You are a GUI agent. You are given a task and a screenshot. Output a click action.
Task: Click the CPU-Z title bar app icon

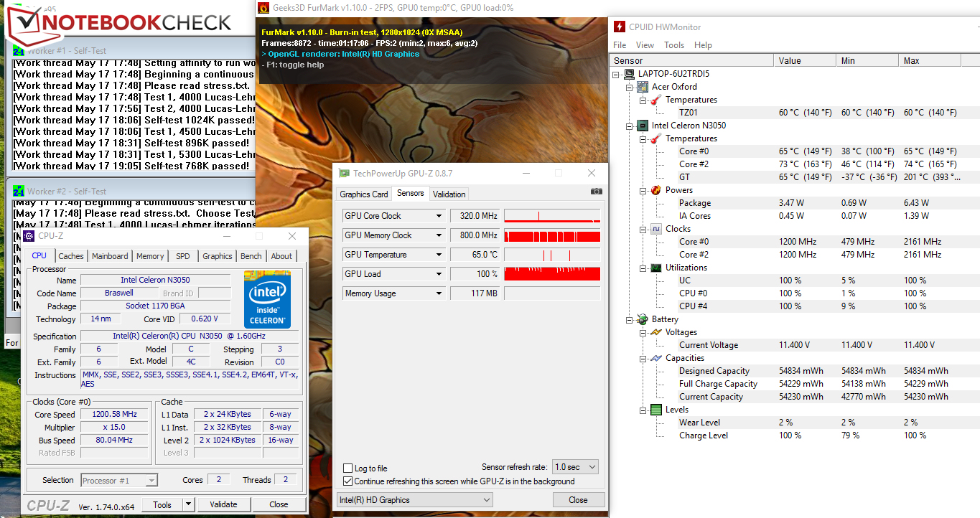(29, 236)
